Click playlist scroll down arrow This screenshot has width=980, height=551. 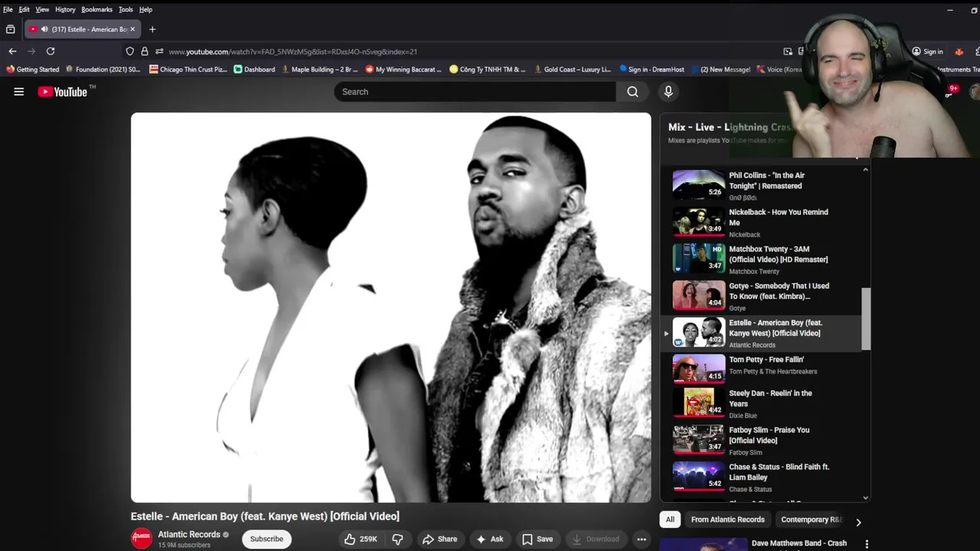pyautogui.click(x=866, y=497)
